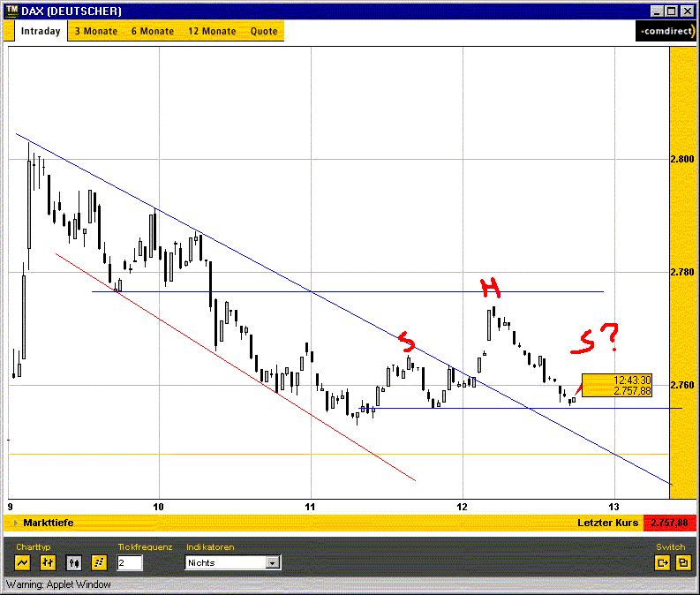Click the time axis label 13

pos(613,507)
